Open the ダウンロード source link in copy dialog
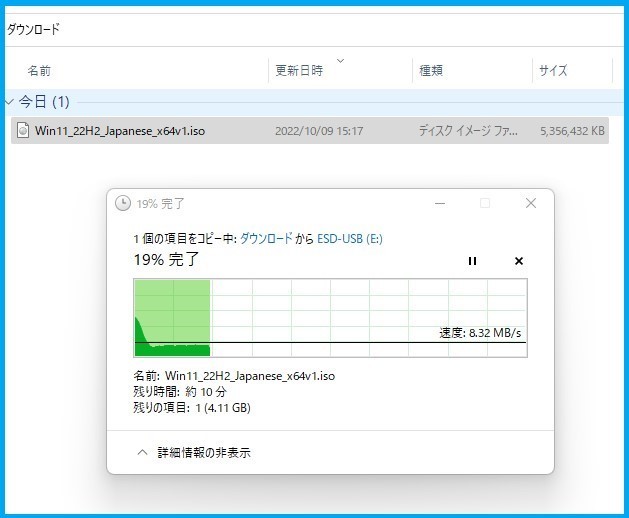The width and height of the screenshot is (629, 518). point(266,239)
